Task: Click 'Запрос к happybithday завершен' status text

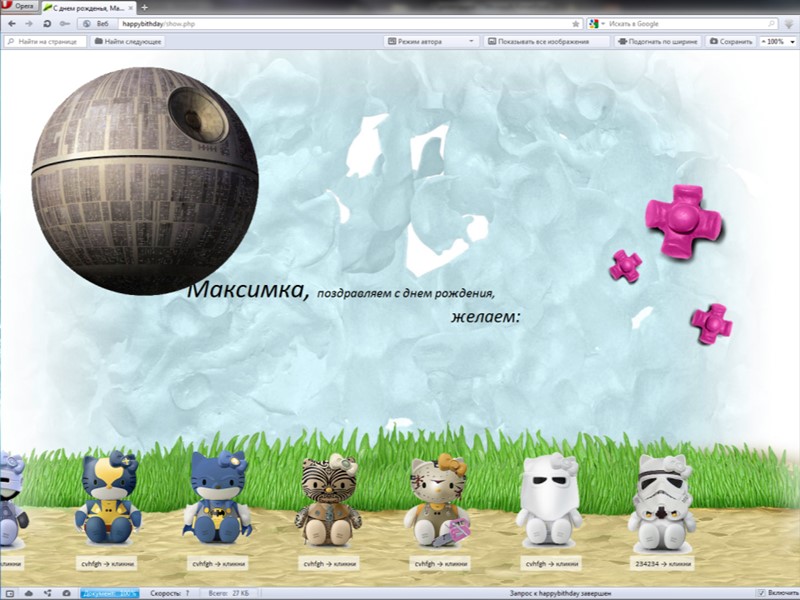Action: pyautogui.click(x=560, y=593)
